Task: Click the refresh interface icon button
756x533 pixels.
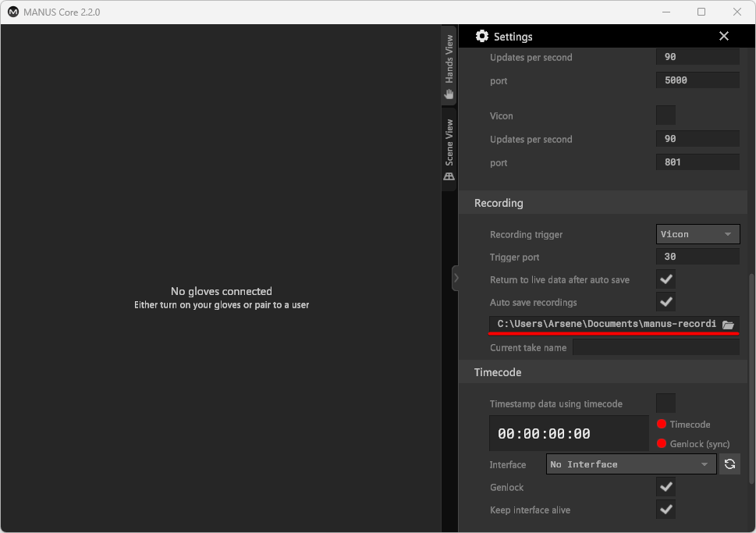Action: pos(729,464)
